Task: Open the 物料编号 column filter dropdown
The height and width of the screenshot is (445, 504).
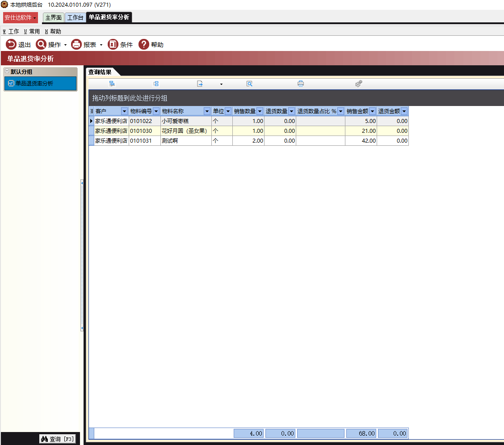Action: [156, 111]
